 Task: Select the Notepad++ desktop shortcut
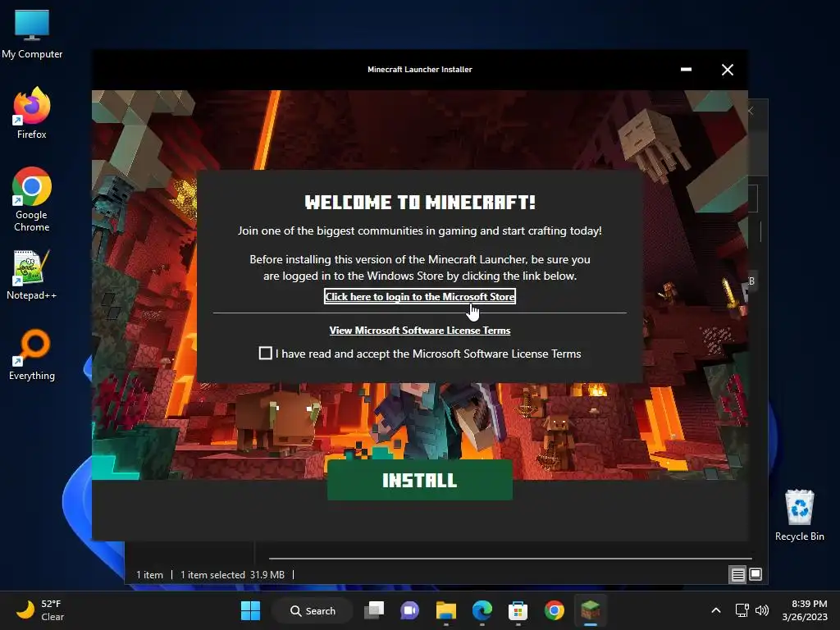32,275
